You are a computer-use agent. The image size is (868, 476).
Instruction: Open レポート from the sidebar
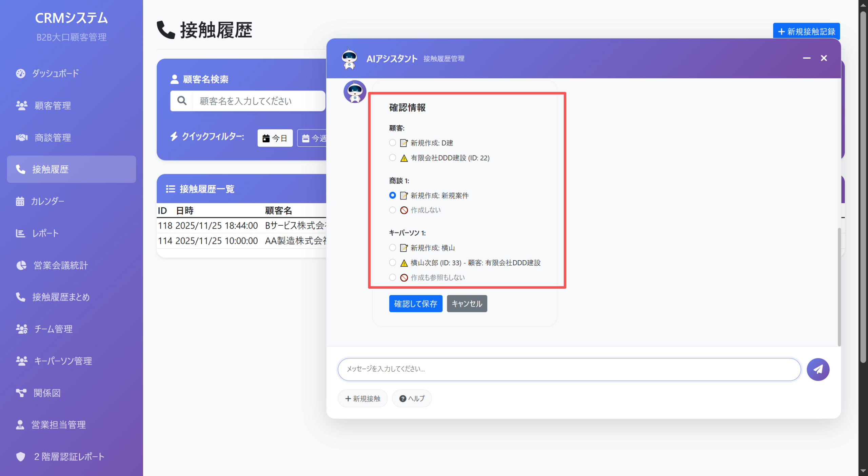[45, 233]
